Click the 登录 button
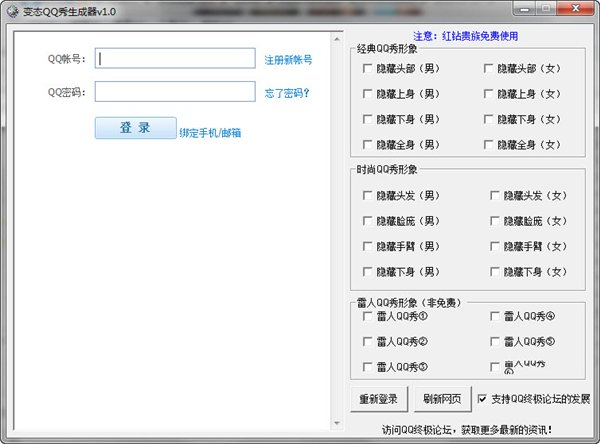The width and height of the screenshot is (600, 444). [135, 128]
